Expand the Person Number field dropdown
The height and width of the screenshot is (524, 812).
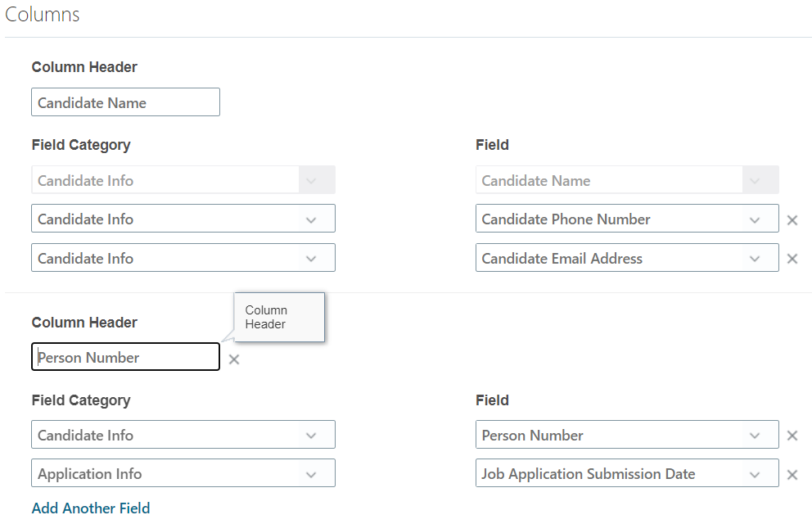pos(754,436)
